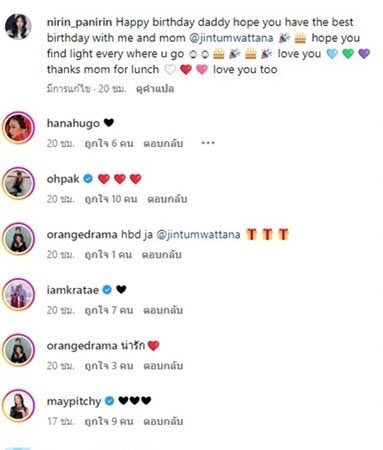This screenshot has width=383, height=450.
Task: Open orangedrama username on the hbd comment
Action: [82, 235]
